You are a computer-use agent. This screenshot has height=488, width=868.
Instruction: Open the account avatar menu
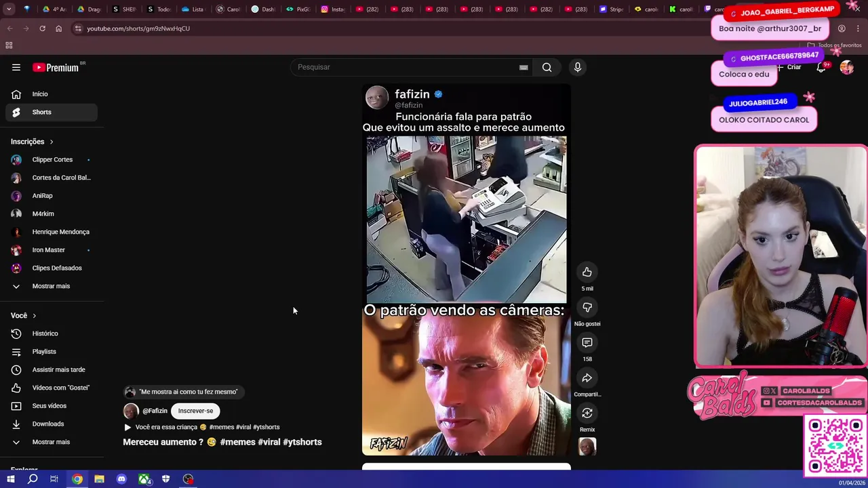(847, 67)
